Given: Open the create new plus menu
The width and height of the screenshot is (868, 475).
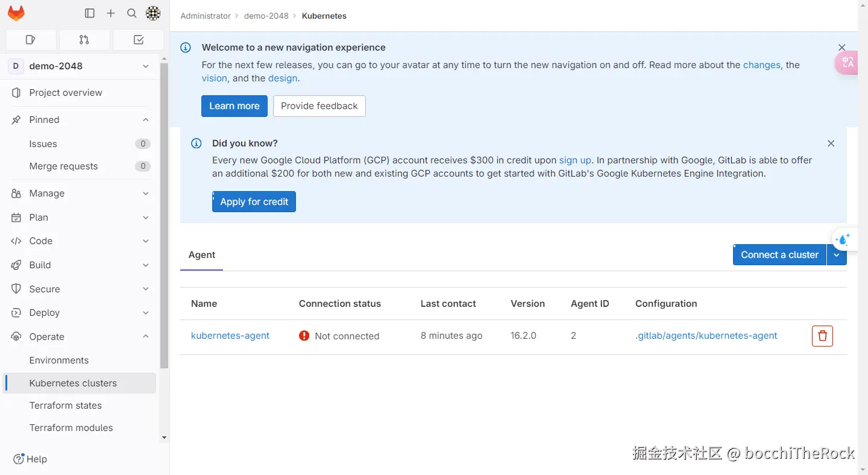Looking at the screenshot, I should tap(111, 13).
